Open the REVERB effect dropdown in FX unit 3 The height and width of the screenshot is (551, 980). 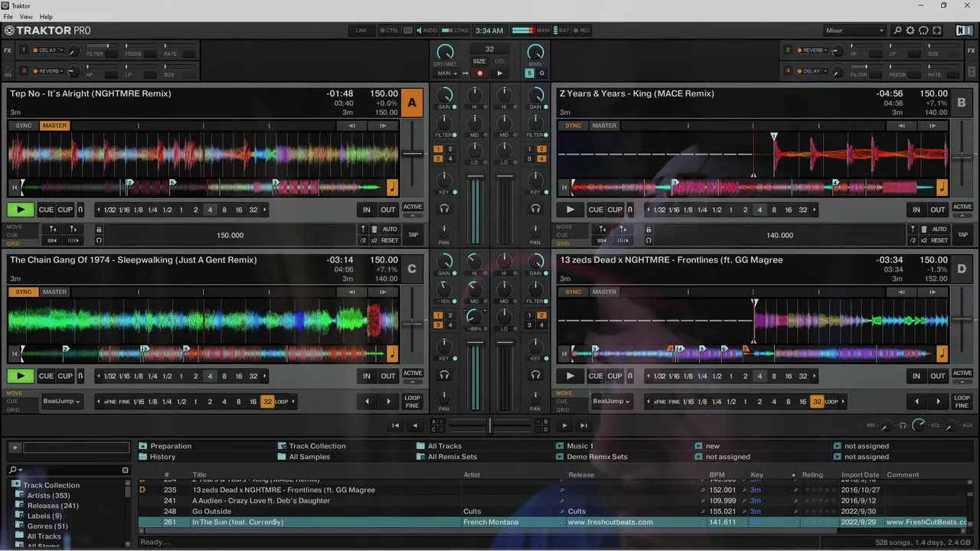coord(47,71)
